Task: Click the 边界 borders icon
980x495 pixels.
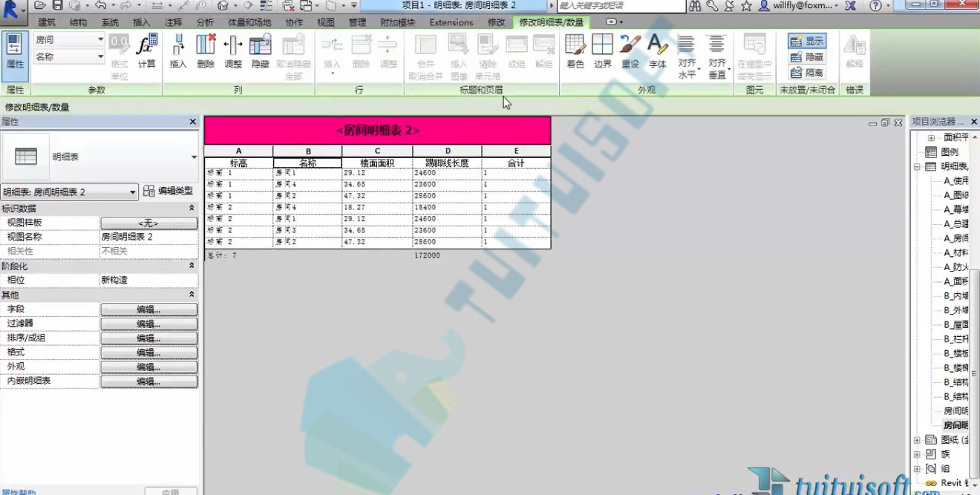Action: 603,52
